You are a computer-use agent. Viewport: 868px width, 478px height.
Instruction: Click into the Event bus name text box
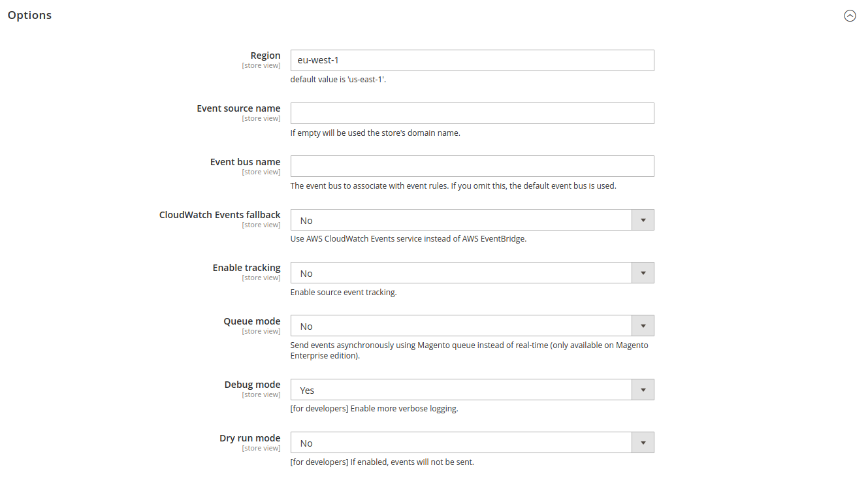[472, 166]
